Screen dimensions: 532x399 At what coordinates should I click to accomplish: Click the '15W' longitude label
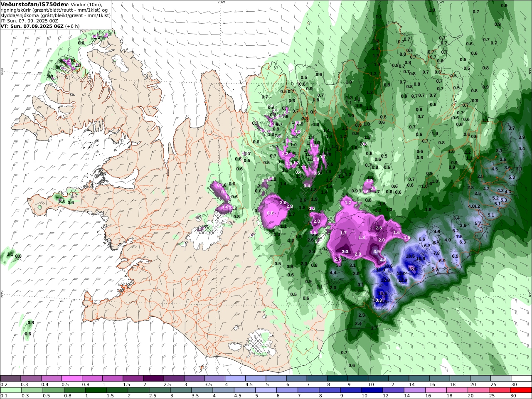pos(440,2)
